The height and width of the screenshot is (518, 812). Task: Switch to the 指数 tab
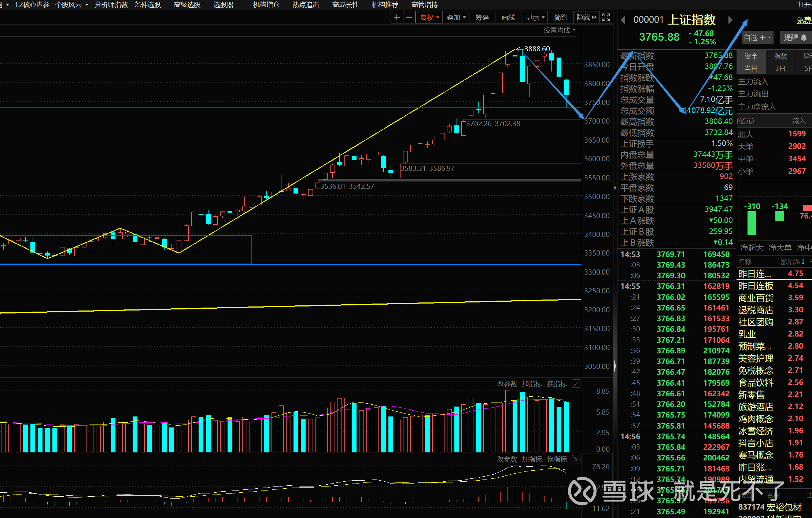click(780, 56)
